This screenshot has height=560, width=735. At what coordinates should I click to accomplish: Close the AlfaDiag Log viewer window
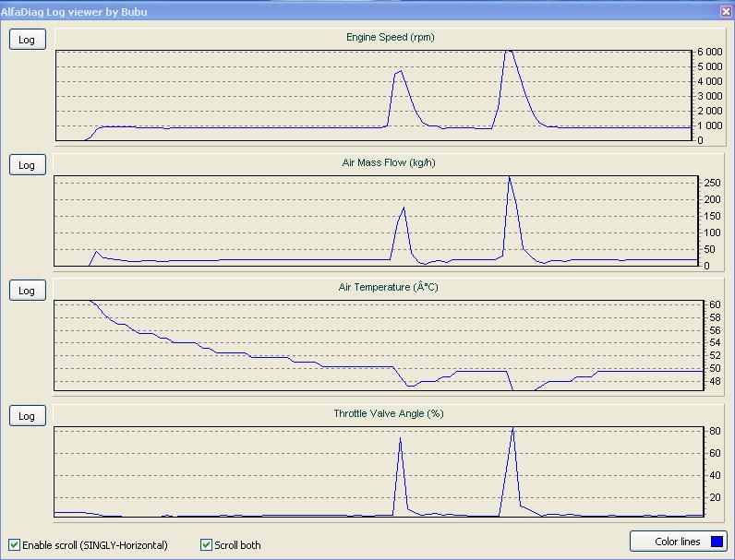pyautogui.click(x=726, y=12)
